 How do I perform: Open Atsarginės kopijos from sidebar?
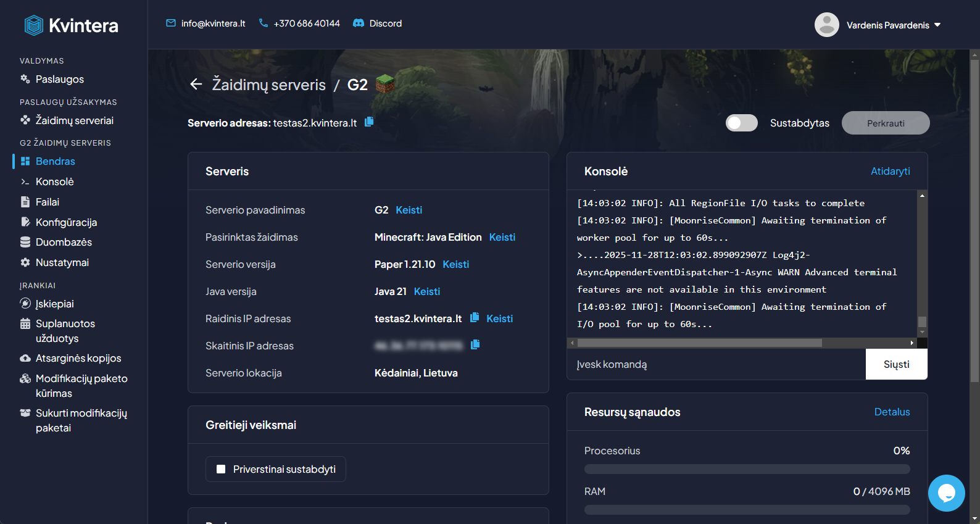78,359
